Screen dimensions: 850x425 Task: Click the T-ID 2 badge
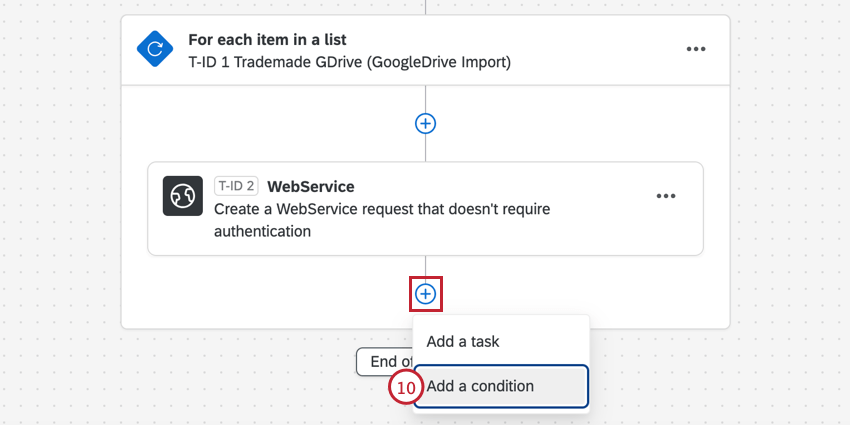pyautogui.click(x=236, y=186)
